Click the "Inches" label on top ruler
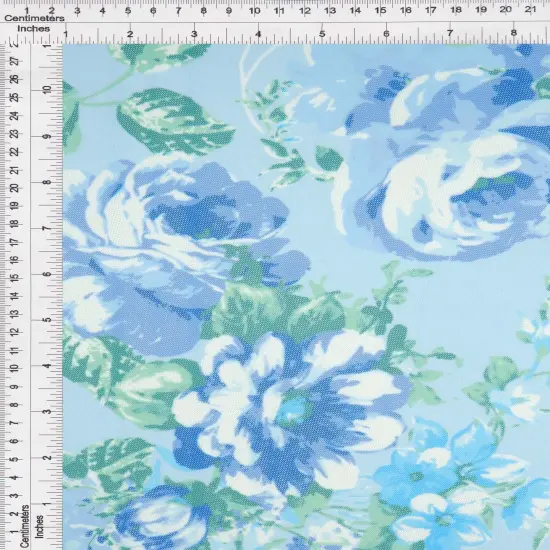The height and width of the screenshot is (550, 550). point(33,29)
